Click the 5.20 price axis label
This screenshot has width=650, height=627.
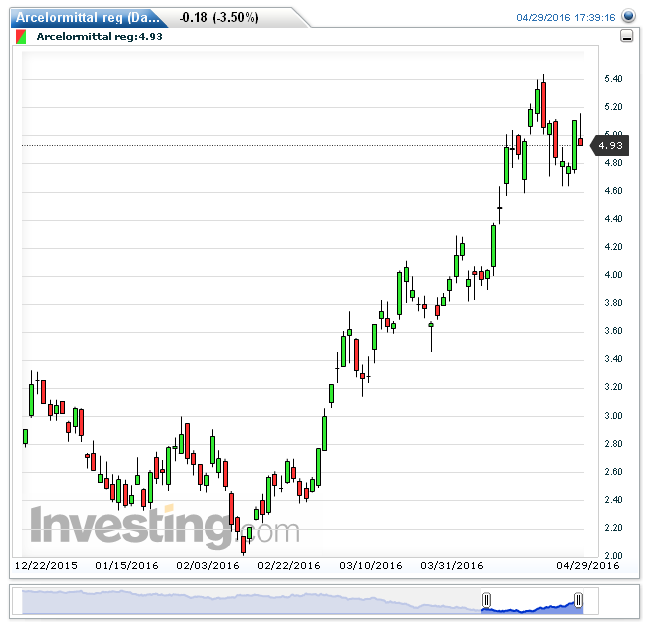pyautogui.click(x=613, y=107)
